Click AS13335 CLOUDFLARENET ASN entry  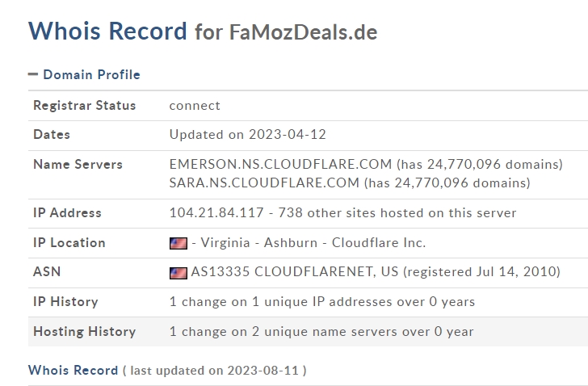pyautogui.click(x=295, y=271)
